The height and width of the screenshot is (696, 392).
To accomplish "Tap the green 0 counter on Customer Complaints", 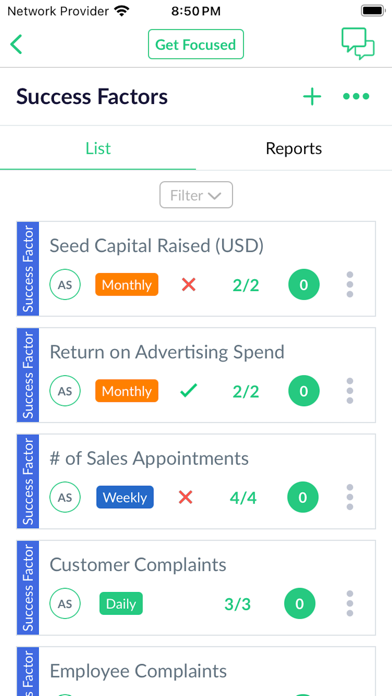I will (300, 604).
